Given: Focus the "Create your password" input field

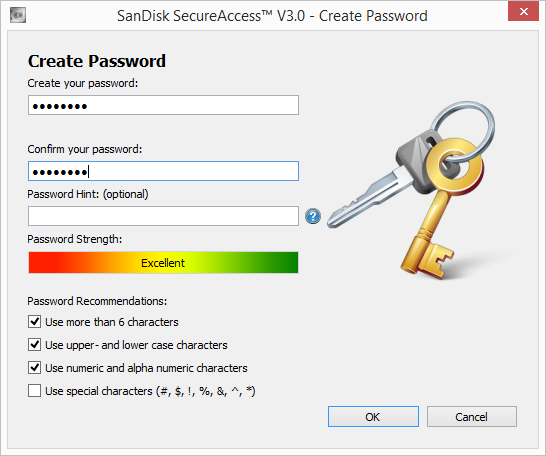Looking at the screenshot, I should 163,105.
